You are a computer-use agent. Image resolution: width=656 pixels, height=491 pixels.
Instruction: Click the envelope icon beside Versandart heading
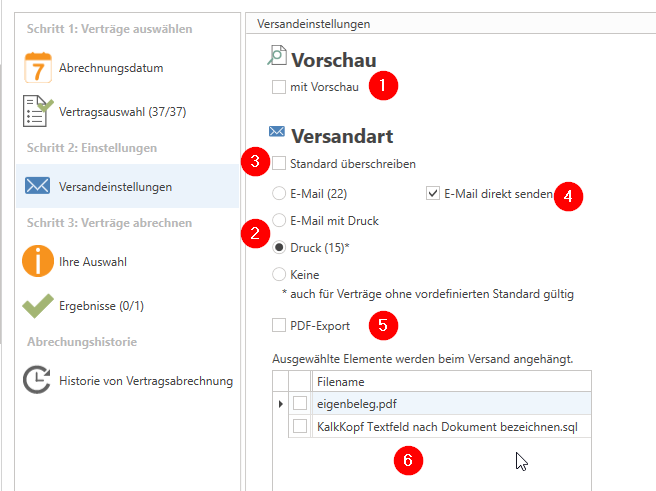point(277,131)
